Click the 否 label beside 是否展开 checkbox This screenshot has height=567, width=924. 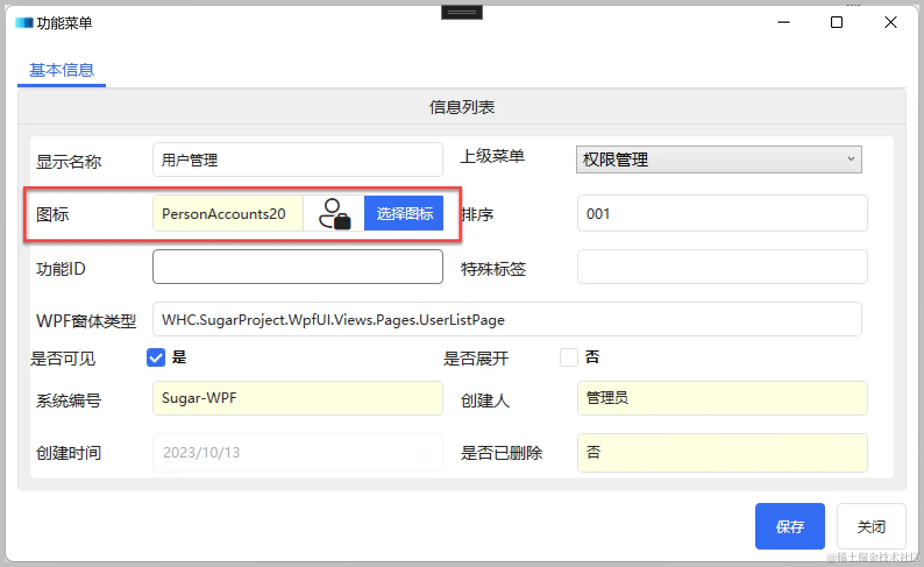coord(592,357)
